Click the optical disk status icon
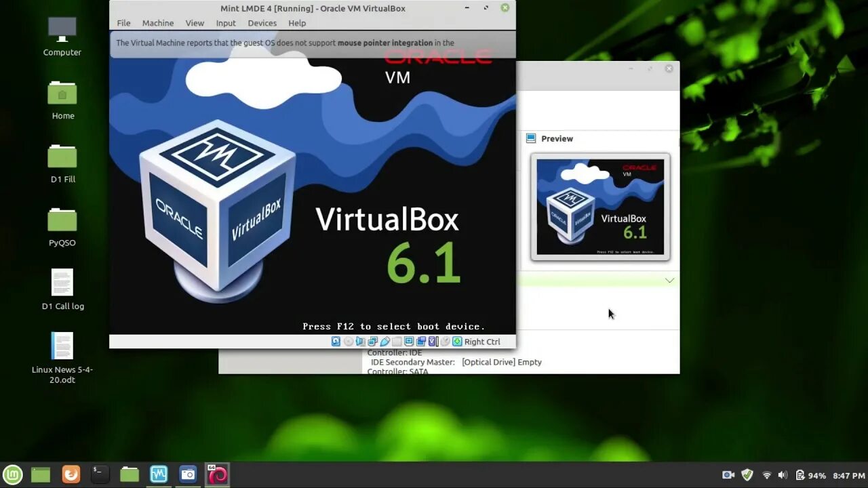The width and height of the screenshot is (868, 488). click(349, 342)
